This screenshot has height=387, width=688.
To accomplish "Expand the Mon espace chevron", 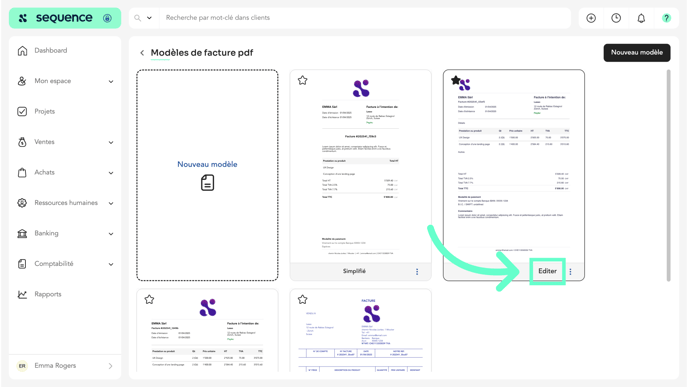I will [111, 82].
